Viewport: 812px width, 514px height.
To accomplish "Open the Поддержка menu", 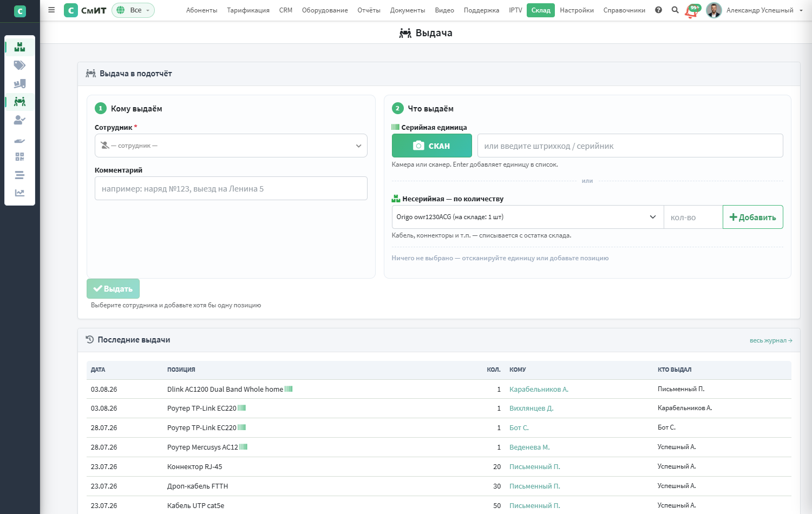I will point(481,10).
